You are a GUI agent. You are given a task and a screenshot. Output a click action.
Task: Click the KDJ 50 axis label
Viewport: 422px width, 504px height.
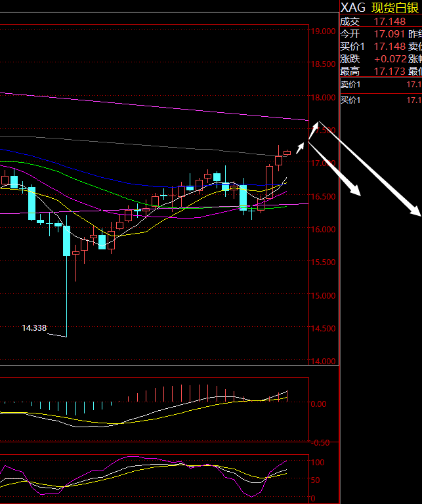click(x=316, y=480)
